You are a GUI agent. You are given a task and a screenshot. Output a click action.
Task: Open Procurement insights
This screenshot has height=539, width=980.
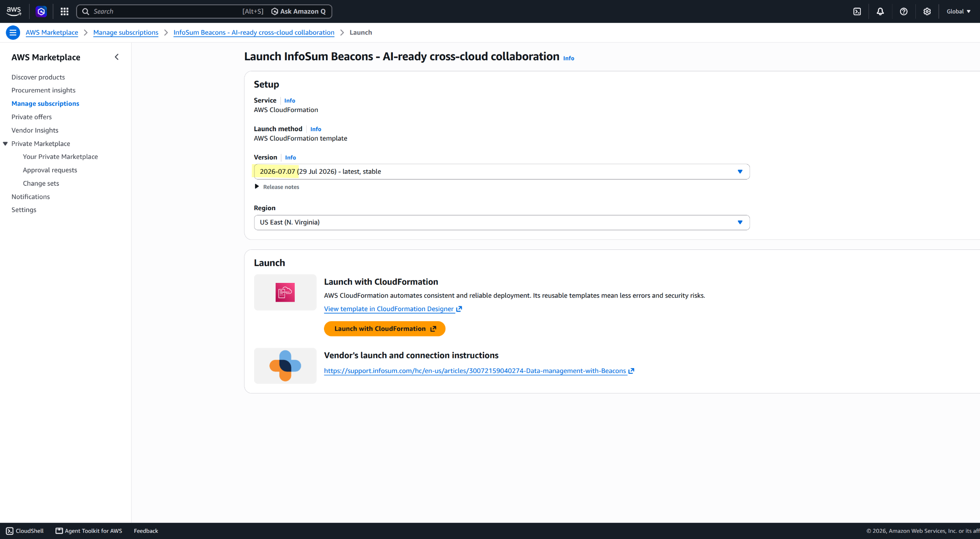44,90
